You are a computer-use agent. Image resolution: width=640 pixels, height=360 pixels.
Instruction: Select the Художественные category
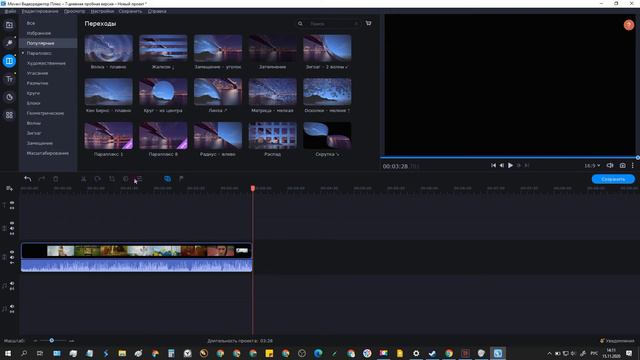(46, 63)
